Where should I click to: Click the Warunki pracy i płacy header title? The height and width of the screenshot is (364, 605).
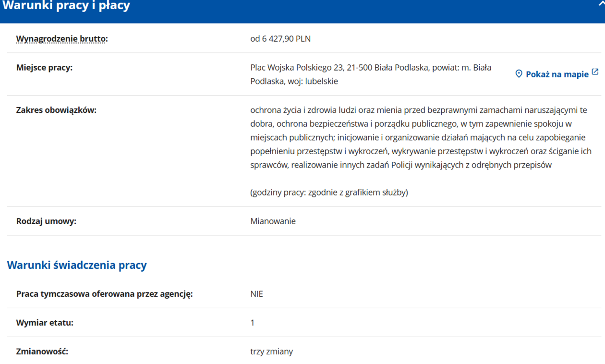pos(66,6)
